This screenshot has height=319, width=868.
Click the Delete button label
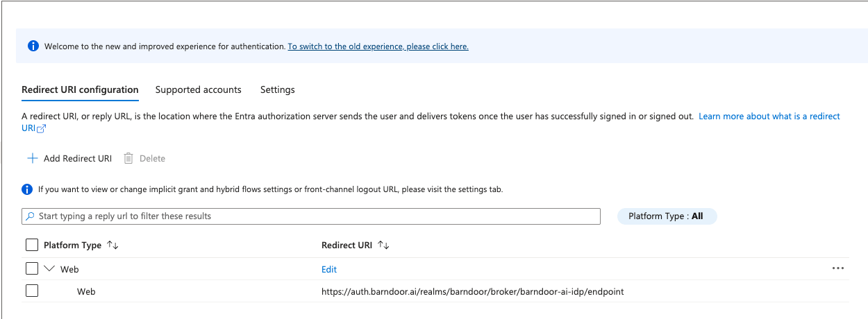[152, 158]
